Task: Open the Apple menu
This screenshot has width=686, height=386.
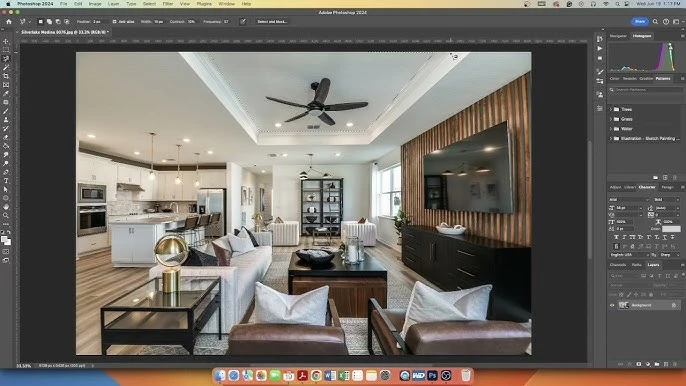Action: point(8,4)
